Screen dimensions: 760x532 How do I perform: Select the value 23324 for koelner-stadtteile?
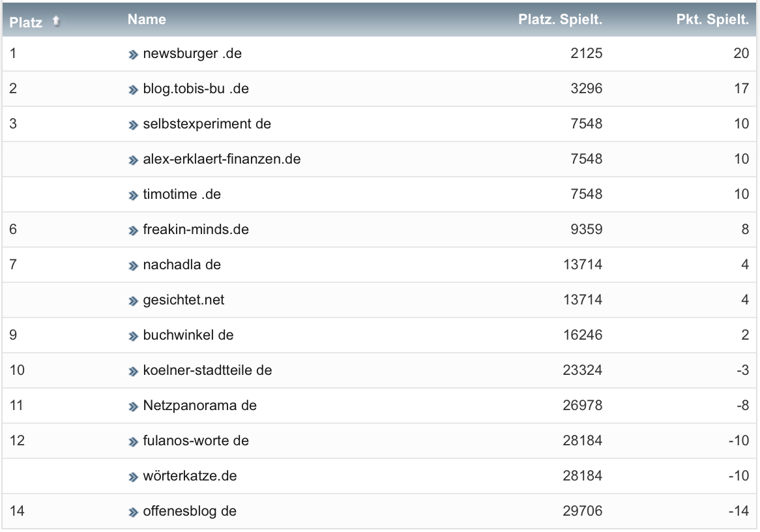click(583, 370)
